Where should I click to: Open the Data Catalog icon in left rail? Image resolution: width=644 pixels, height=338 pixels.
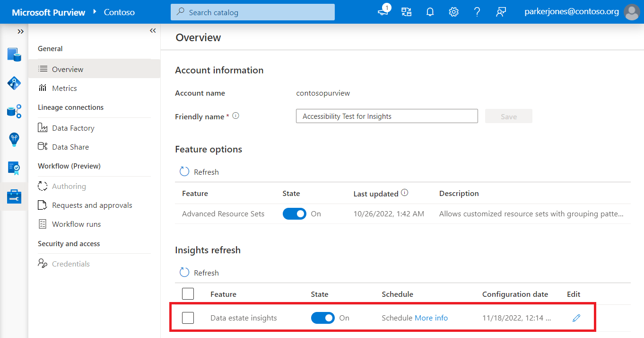coord(14,55)
